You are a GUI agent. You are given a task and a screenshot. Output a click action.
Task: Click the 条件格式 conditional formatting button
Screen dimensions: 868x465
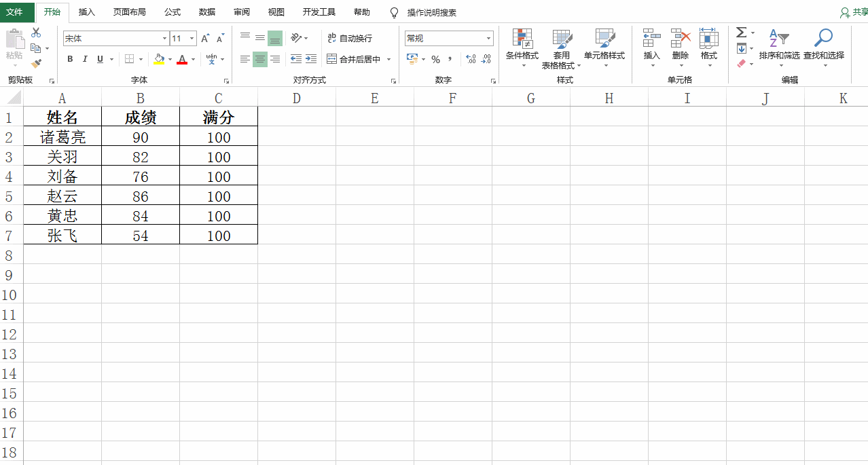point(522,48)
